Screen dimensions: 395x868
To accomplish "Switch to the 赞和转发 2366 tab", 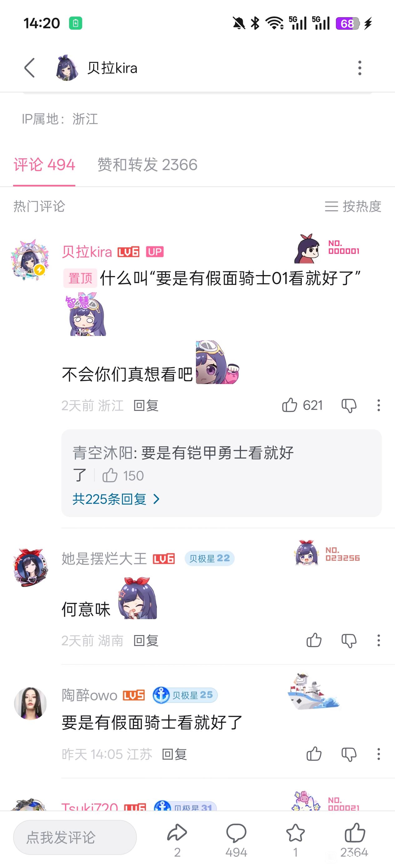I will pos(147,165).
